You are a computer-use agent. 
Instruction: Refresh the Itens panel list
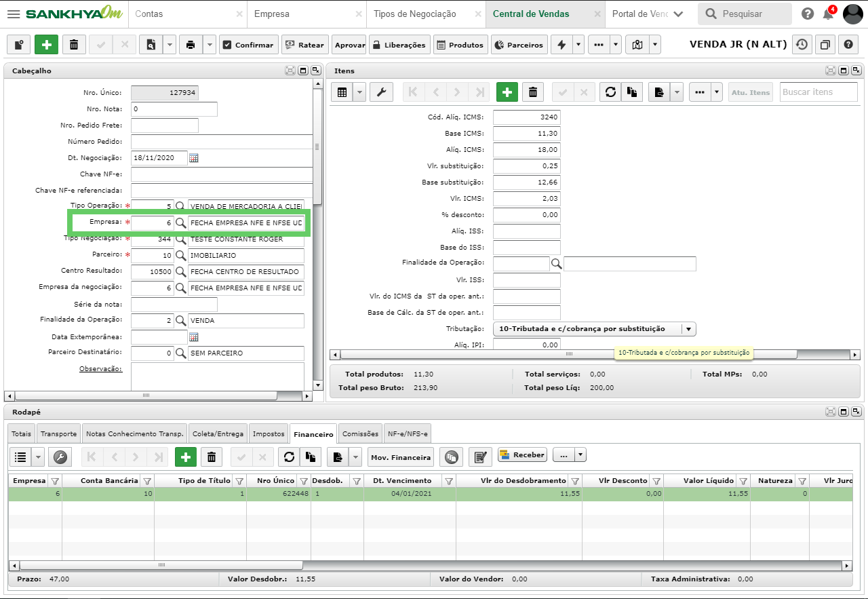pyautogui.click(x=610, y=92)
